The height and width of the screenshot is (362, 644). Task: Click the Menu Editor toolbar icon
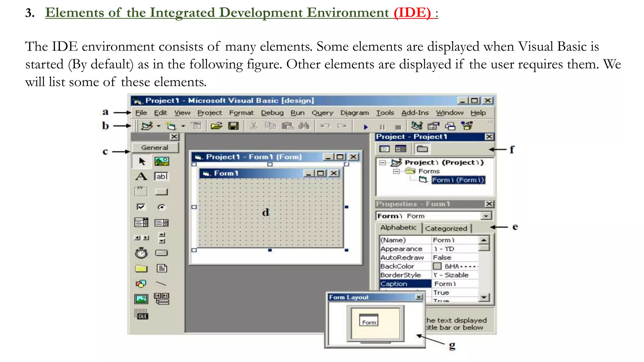197,126
